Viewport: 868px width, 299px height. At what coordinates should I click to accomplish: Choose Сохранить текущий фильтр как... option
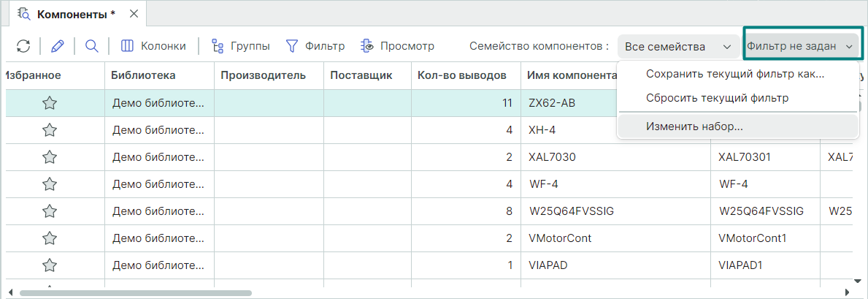pos(735,74)
